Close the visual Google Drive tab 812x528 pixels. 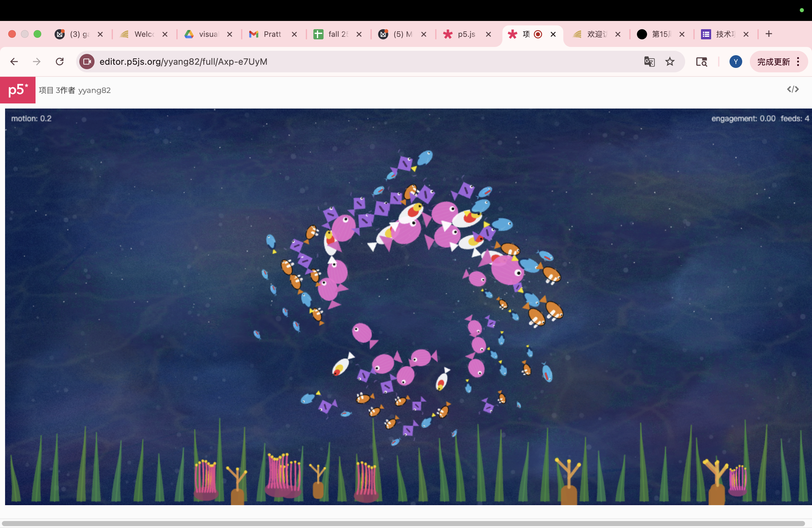(230, 34)
